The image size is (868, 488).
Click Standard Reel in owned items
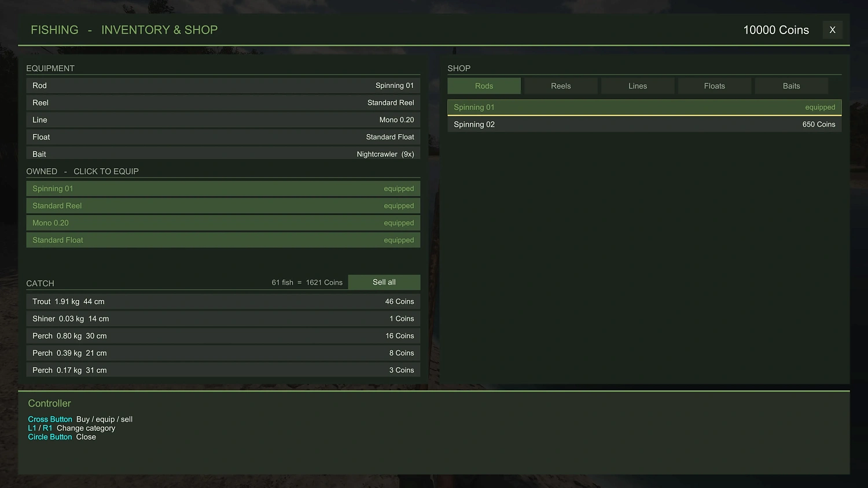(x=223, y=206)
